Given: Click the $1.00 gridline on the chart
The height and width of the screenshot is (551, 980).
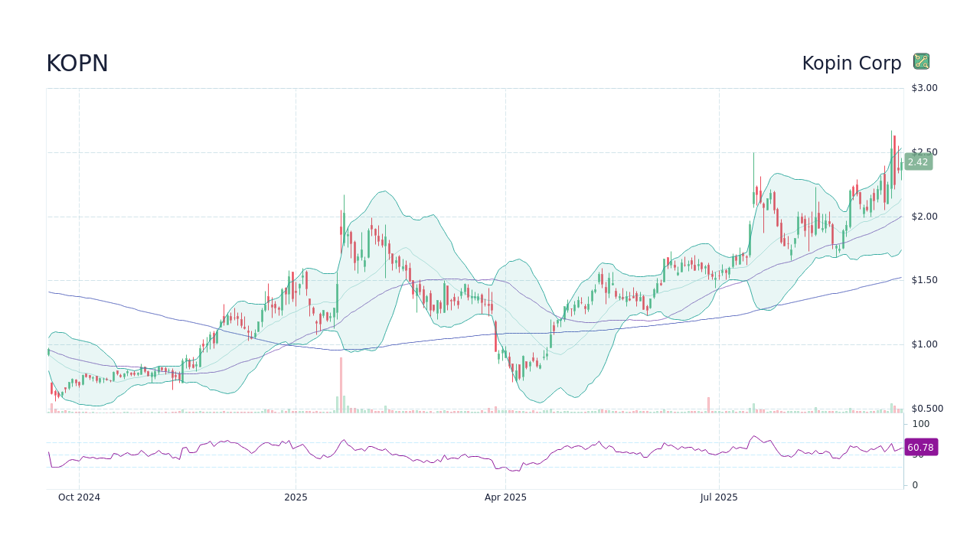Looking at the screenshot, I should tap(459, 344).
